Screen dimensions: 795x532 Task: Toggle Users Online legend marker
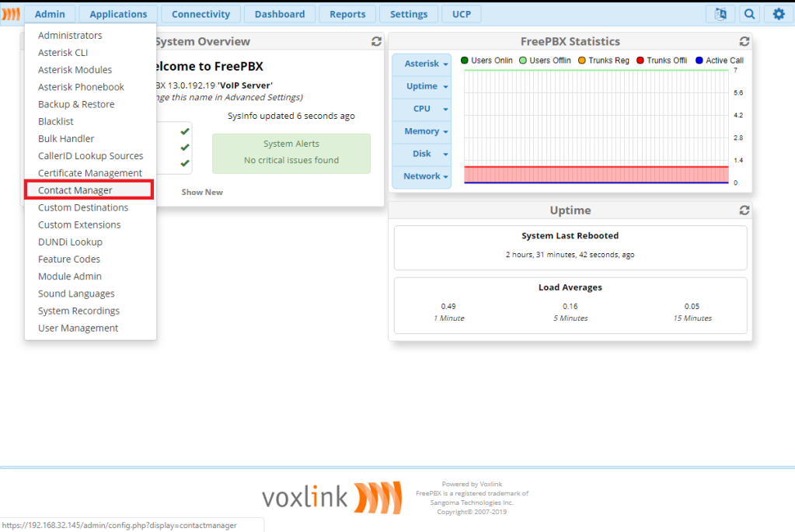tap(465, 61)
